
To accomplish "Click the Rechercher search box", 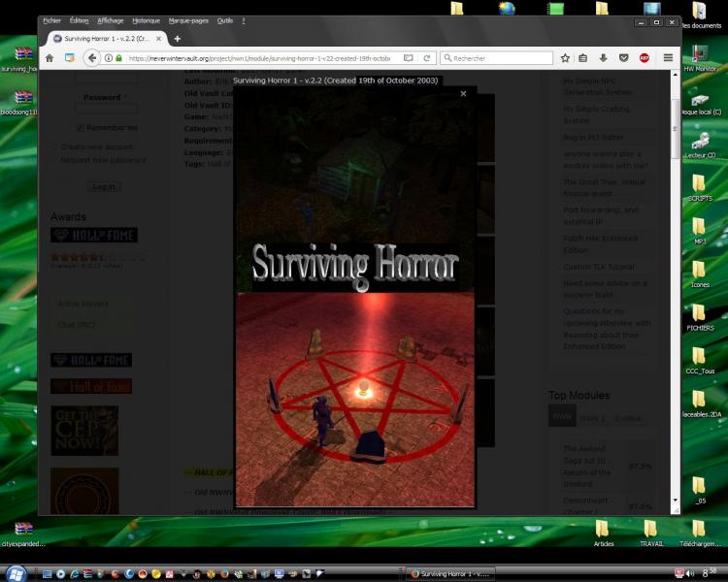I will 497,58.
